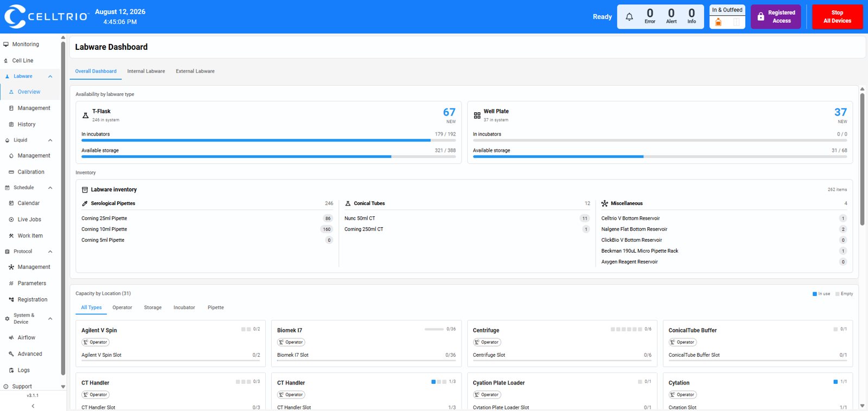
Task: Click the Live Jobs icon
Action: (x=11, y=220)
